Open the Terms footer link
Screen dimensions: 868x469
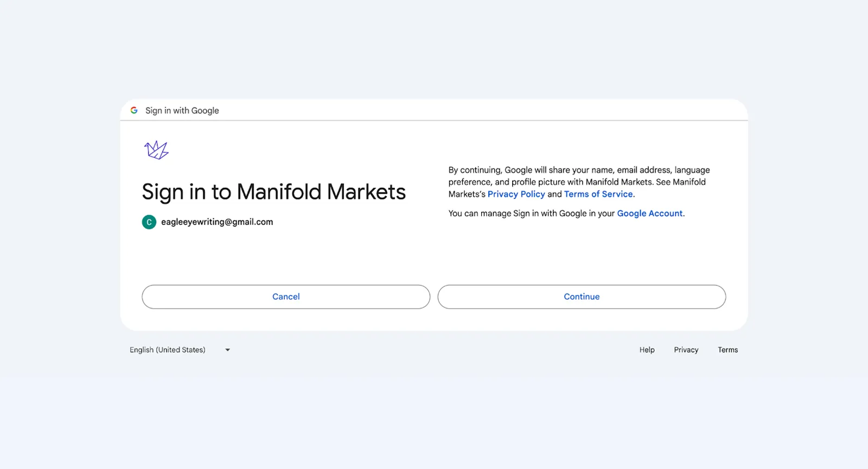point(728,350)
